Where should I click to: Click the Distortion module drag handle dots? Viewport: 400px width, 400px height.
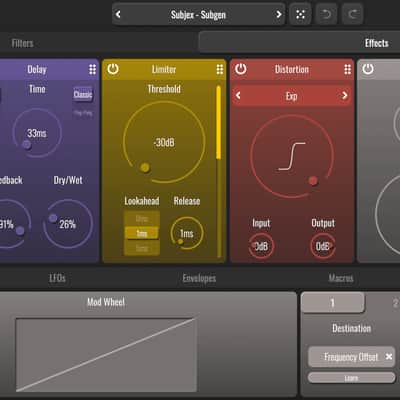click(347, 69)
